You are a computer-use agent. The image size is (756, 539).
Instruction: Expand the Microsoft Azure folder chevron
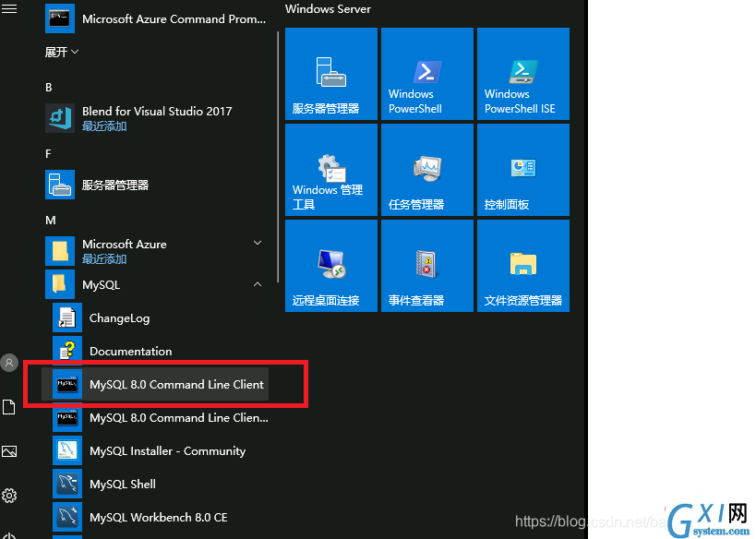(258, 243)
